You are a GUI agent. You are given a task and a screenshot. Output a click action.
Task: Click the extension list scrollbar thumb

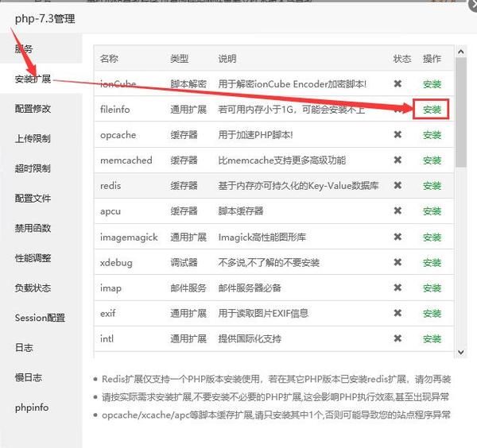click(x=461, y=112)
